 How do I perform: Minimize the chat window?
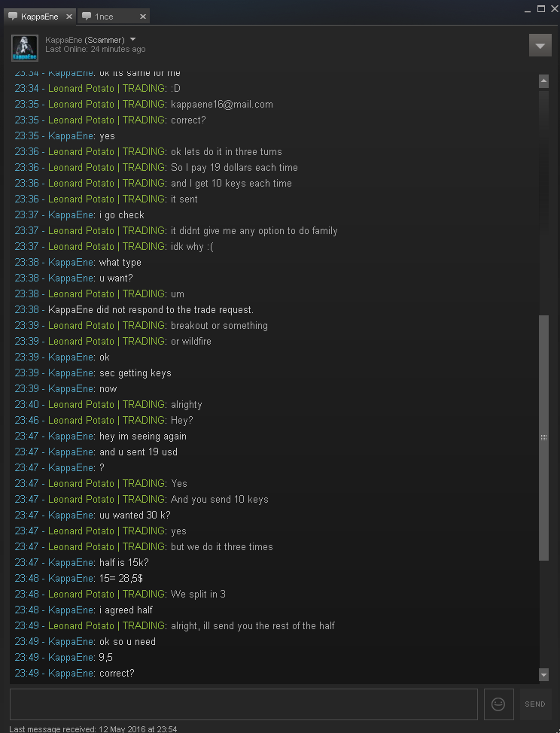[x=528, y=10]
